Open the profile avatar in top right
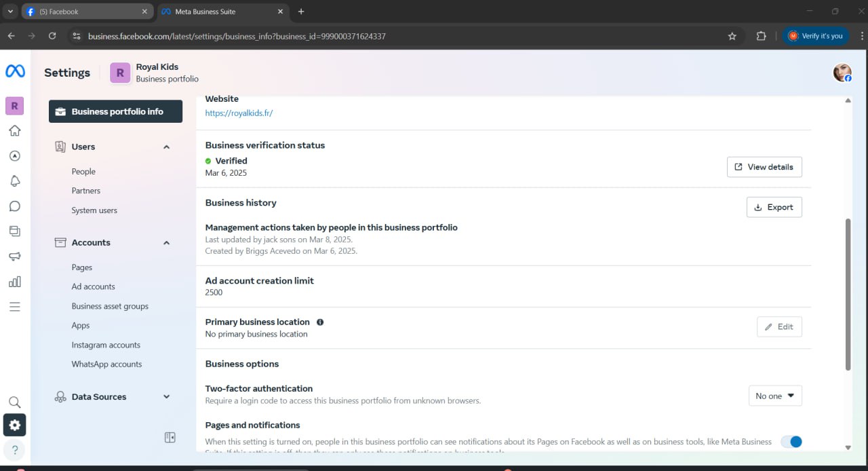 coord(842,73)
